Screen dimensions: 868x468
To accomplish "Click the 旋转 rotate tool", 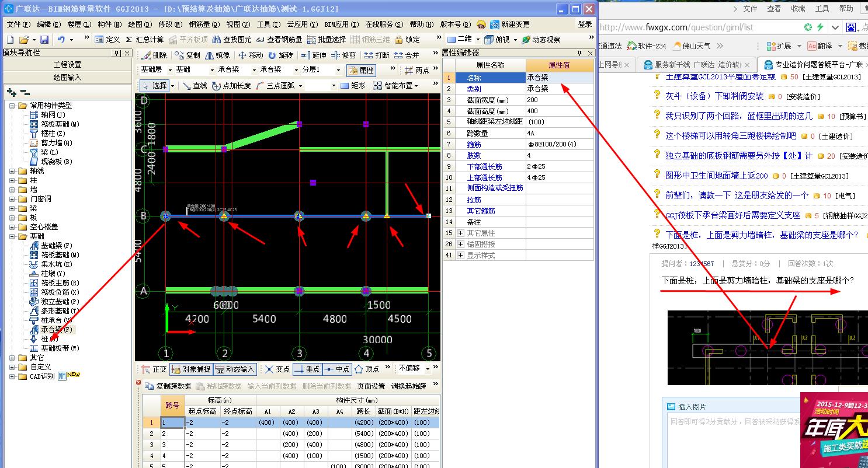I will click(x=280, y=55).
